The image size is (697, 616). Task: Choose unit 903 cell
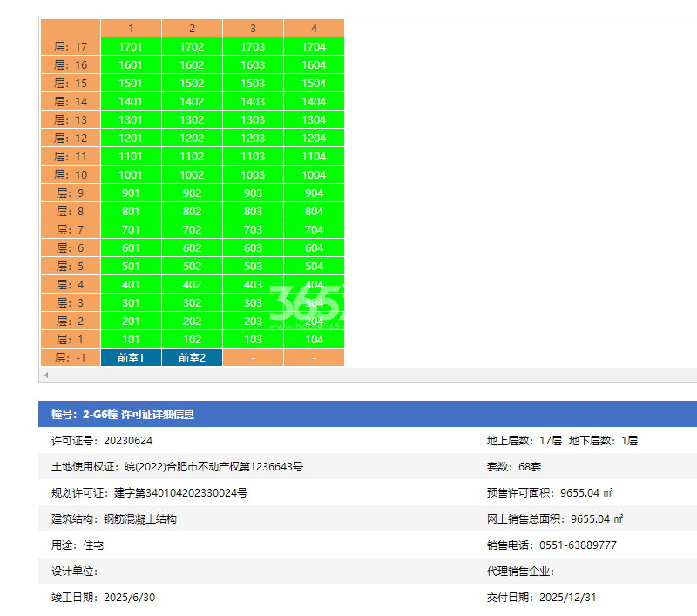(x=253, y=193)
